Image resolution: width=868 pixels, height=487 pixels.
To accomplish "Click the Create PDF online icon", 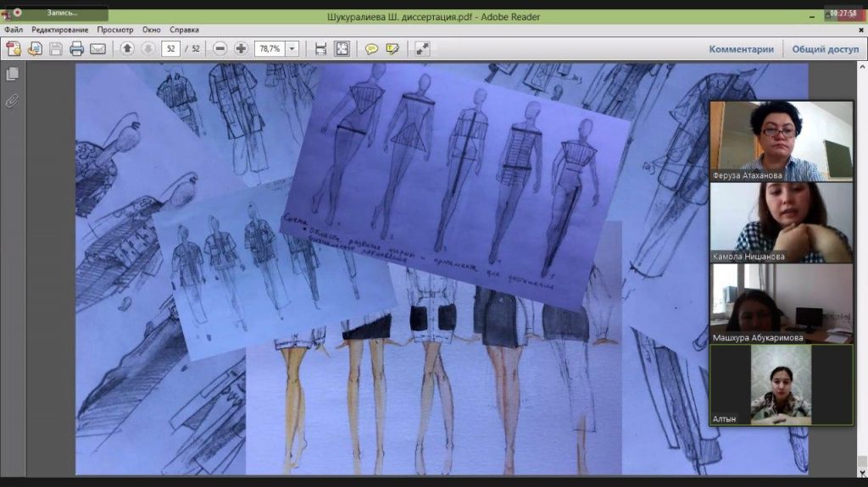I will pyautogui.click(x=14, y=49).
